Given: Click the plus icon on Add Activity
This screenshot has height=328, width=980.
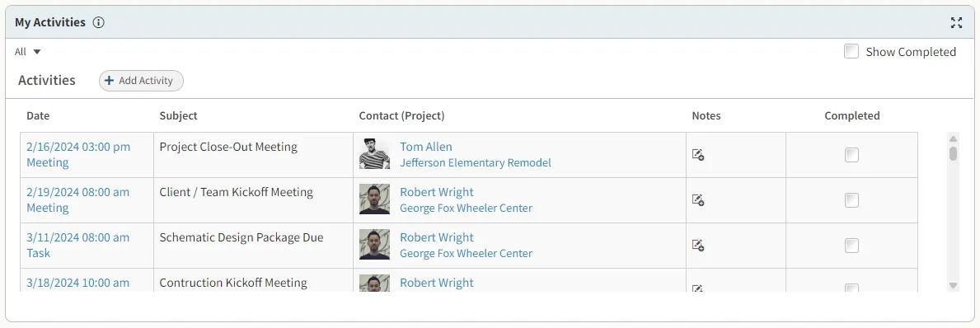Looking at the screenshot, I should click(x=110, y=81).
